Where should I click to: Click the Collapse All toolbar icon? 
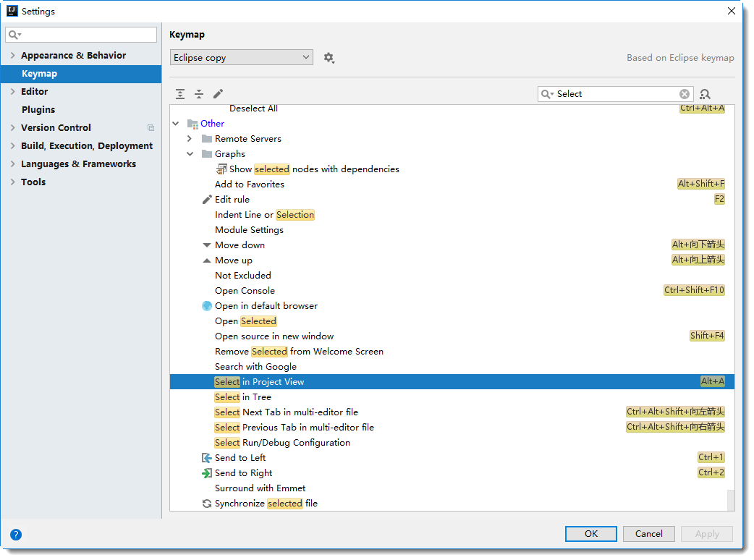(199, 94)
